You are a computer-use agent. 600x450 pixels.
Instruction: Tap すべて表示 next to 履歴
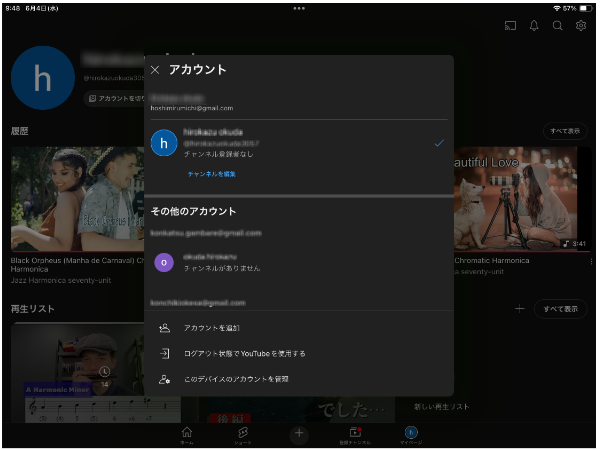(x=565, y=131)
